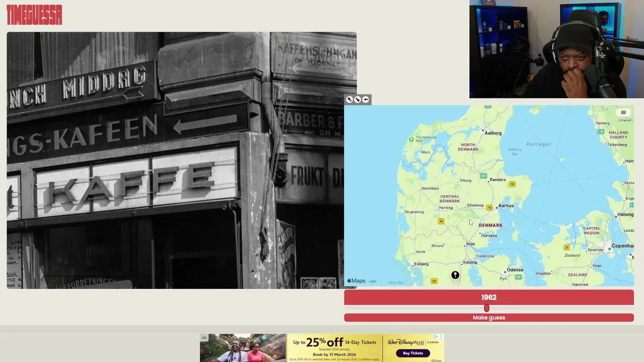Click the Capital Region label

[592, 230]
